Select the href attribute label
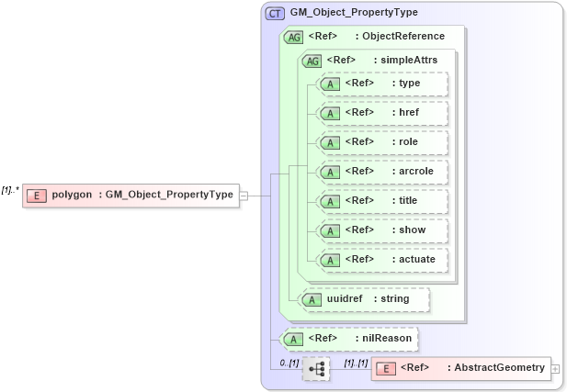Screen dimensions: 567x392 pyautogui.click(x=382, y=112)
